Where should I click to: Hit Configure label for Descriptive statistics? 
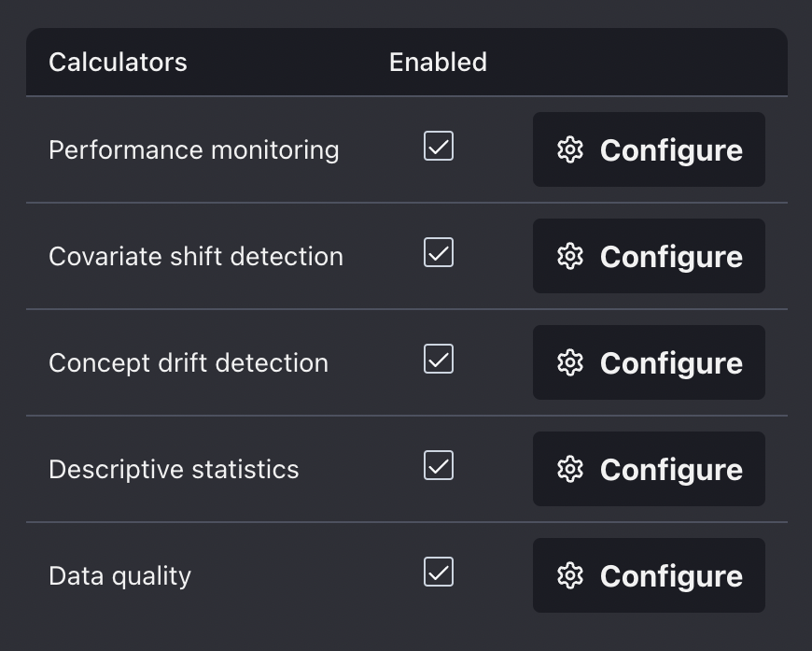[671, 470]
